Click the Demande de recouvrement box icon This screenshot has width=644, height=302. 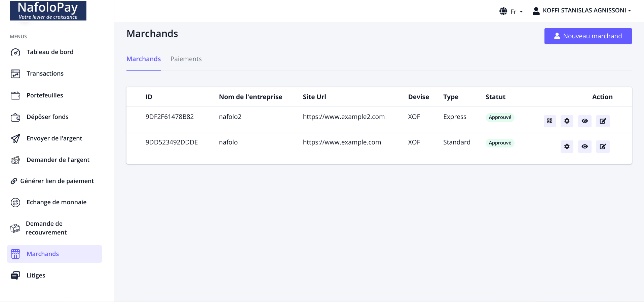coord(15,228)
